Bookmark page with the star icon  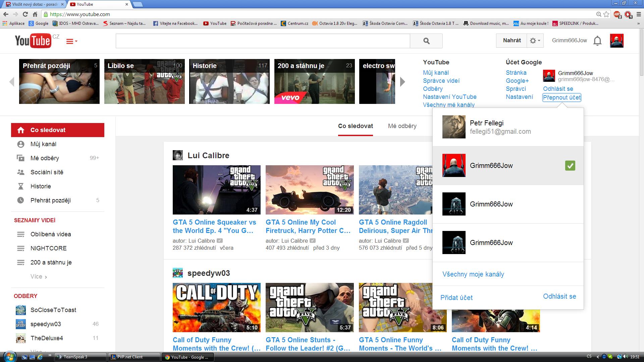[x=606, y=14]
